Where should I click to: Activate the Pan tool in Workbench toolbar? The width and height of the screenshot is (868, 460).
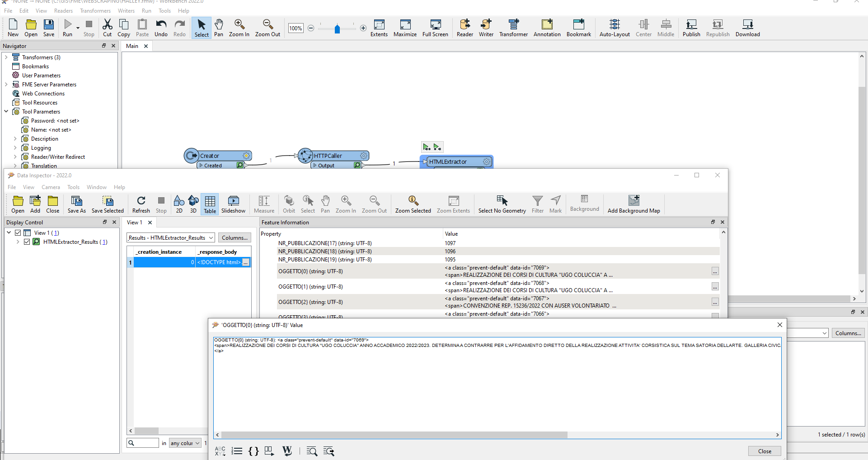click(x=219, y=28)
